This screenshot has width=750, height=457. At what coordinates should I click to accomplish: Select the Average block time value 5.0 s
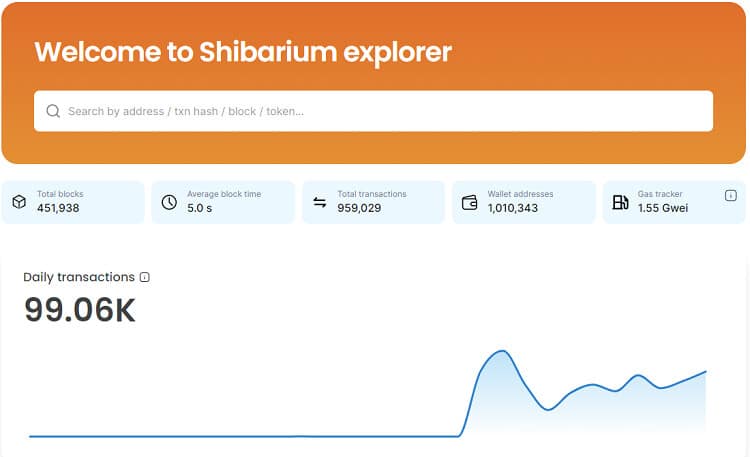tap(199, 208)
